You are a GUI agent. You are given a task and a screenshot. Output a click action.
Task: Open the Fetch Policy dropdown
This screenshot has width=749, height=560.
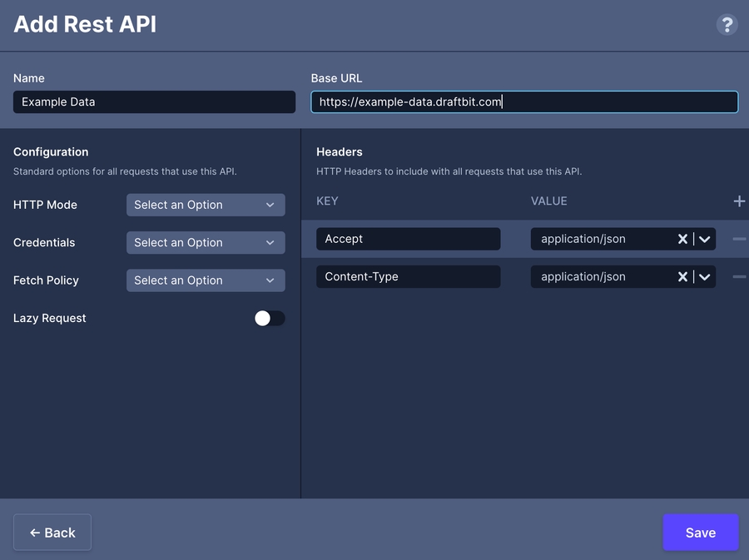click(x=206, y=280)
